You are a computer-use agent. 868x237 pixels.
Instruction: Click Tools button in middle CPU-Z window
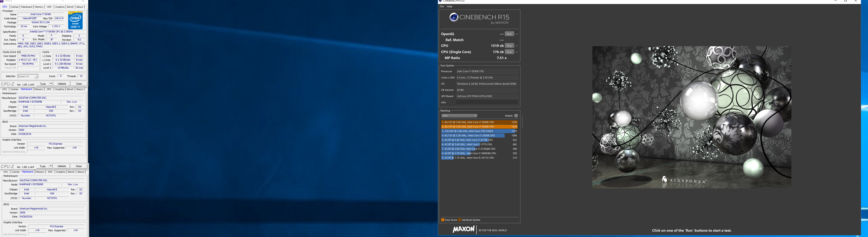click(x=43, y=166)
